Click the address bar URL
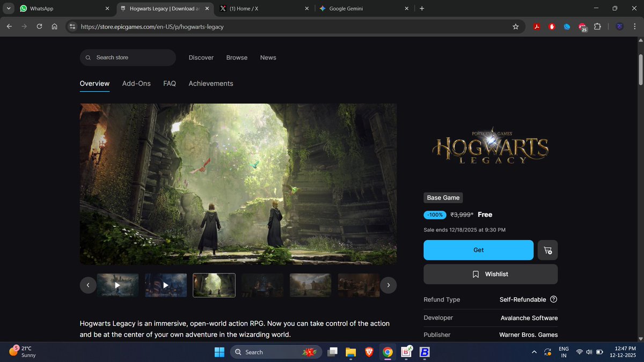This screenshot has width=644, height=362. pos(152,26)
